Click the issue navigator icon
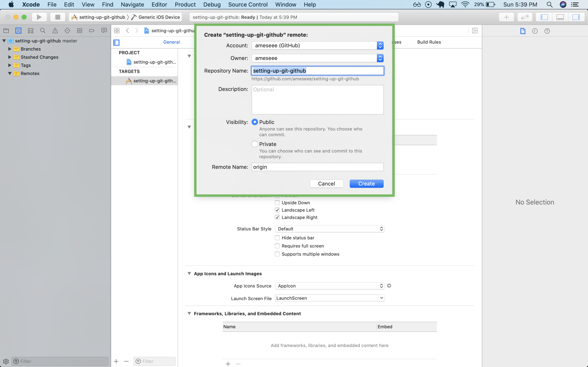Viewport: 588px width, 367px height. tap(55, 30)
